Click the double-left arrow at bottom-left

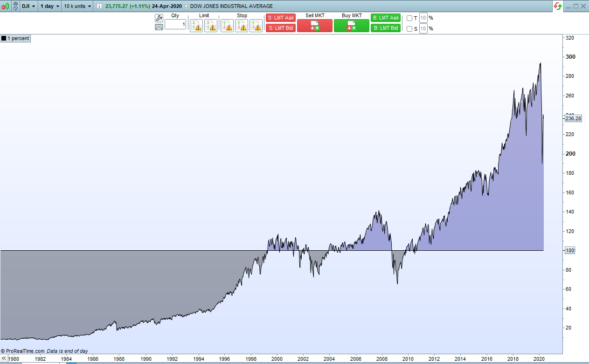pos(4,358)
